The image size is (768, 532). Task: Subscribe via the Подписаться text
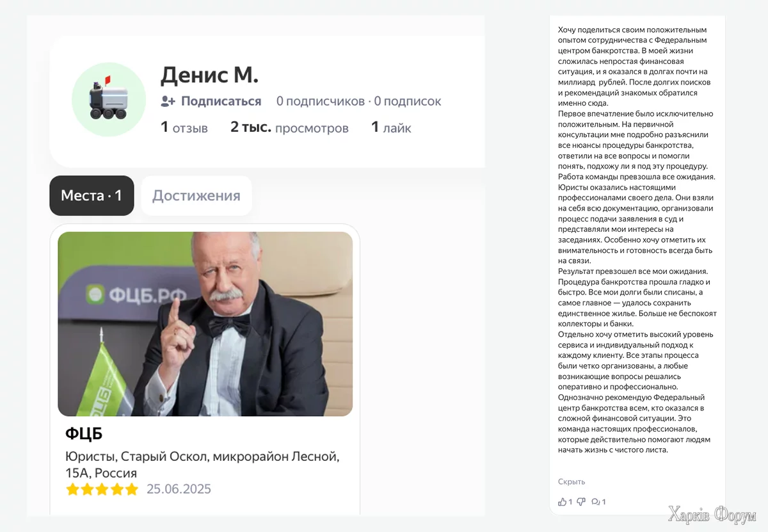tap(221, 101)
